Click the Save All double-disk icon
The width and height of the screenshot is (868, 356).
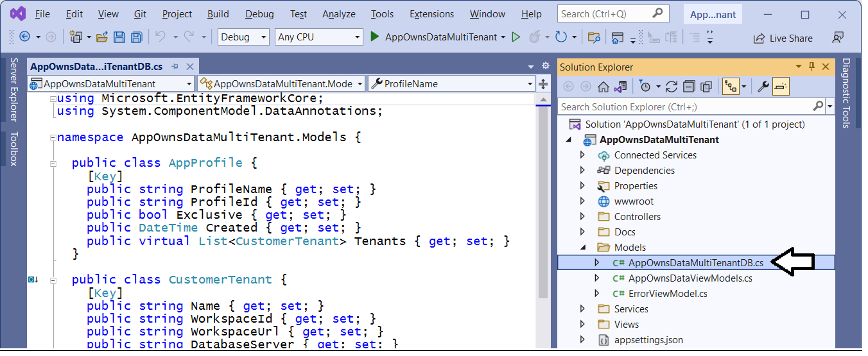click(136, 37)
